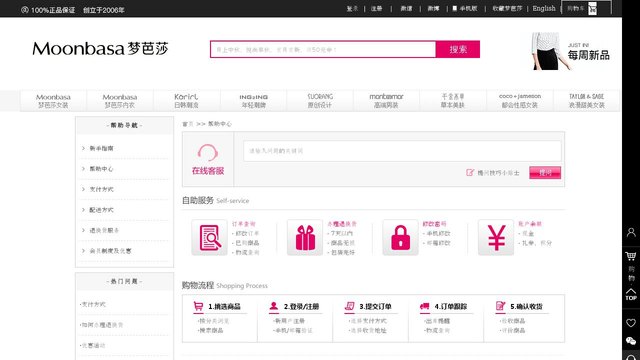Click the pink padlock password icon

400,238
